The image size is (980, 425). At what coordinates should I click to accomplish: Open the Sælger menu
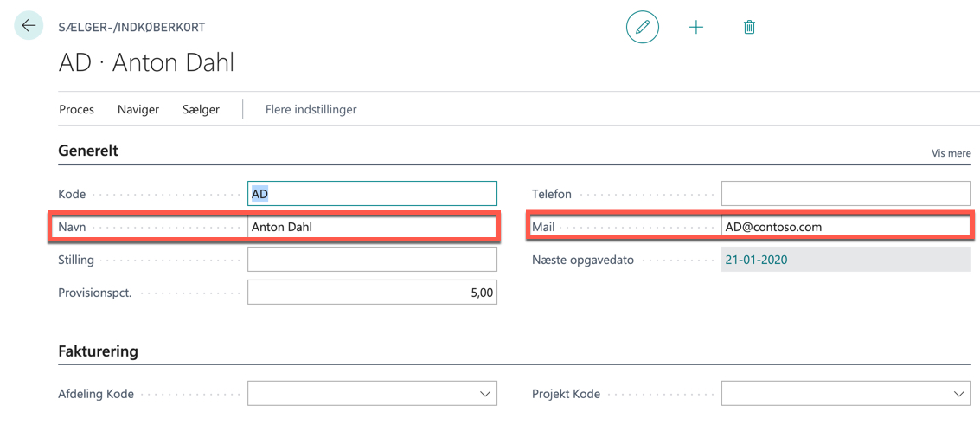coord(201,109)
